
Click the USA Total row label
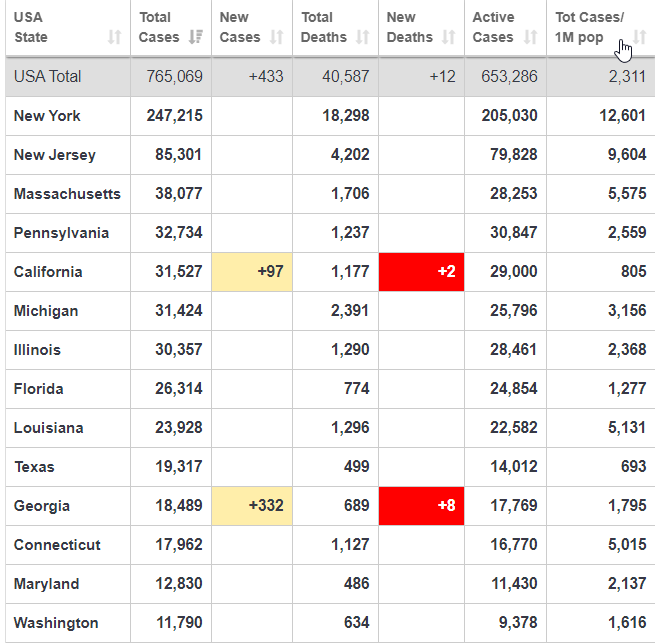point(48,77)
